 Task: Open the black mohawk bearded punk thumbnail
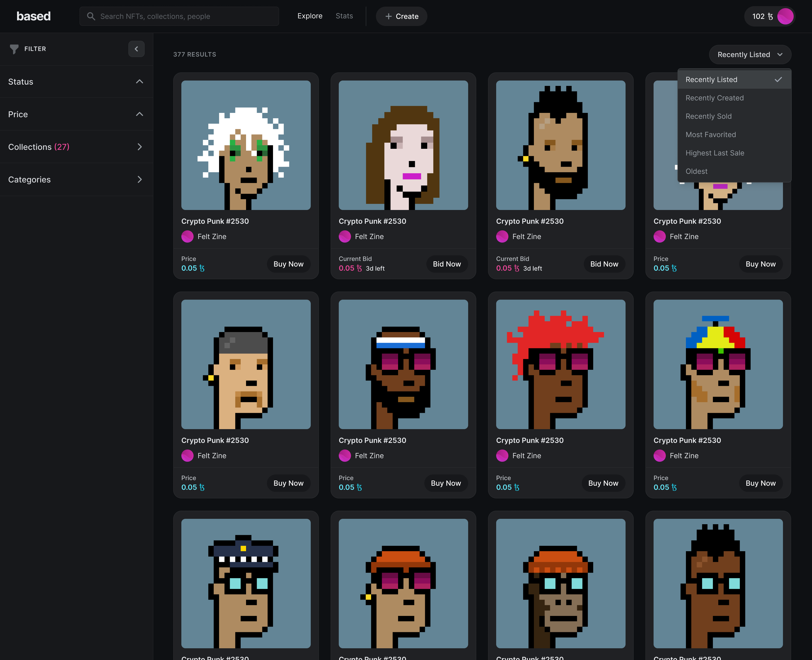point(560,145)
